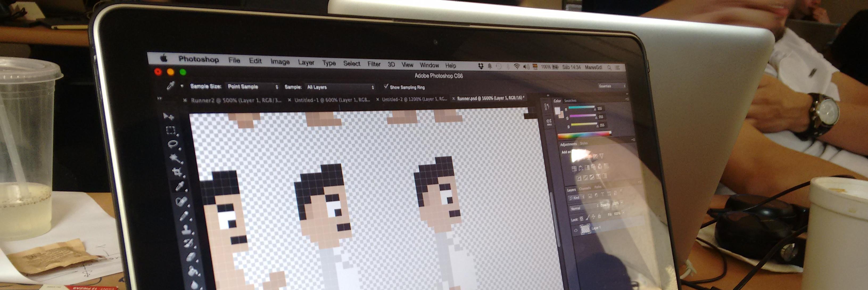This screenshot has height=290, width=868.
Task: Click the Time Machine menu bar icon
Action: [x=499, y=67]
